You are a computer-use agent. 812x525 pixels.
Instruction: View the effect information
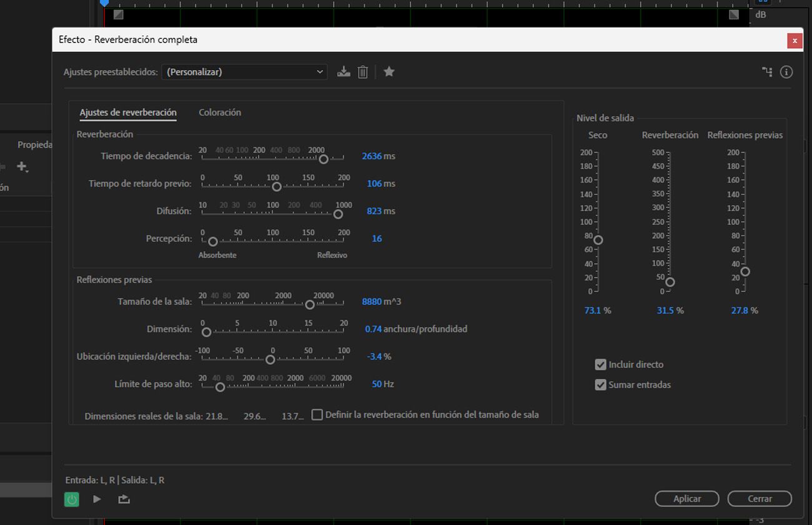coord(786,71)
